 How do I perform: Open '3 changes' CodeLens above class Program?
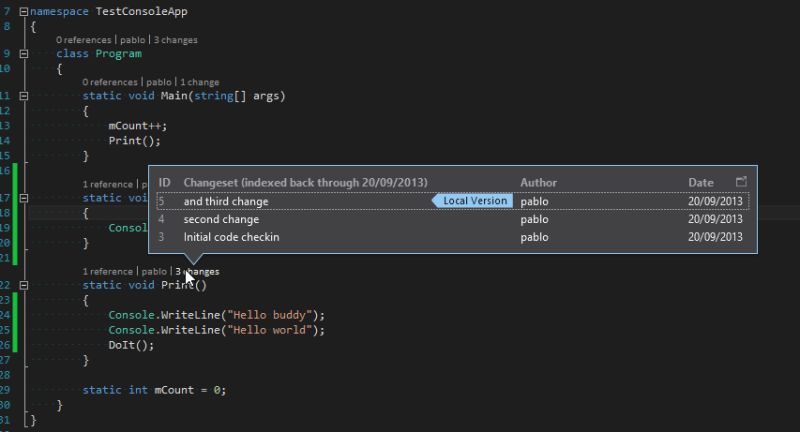[176, 40]
